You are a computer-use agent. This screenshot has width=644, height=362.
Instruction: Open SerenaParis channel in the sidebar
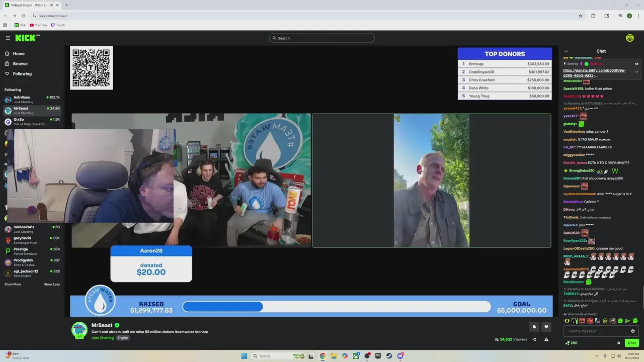pos(32,229)
